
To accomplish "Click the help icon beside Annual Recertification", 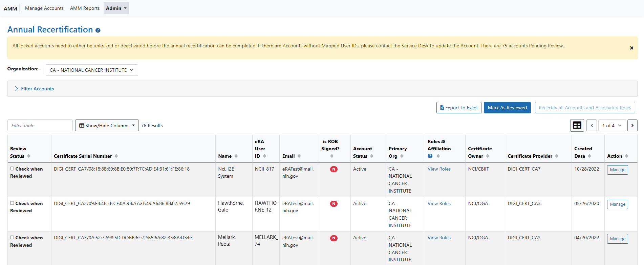I will pyautogui.click(x=98, y=30).
